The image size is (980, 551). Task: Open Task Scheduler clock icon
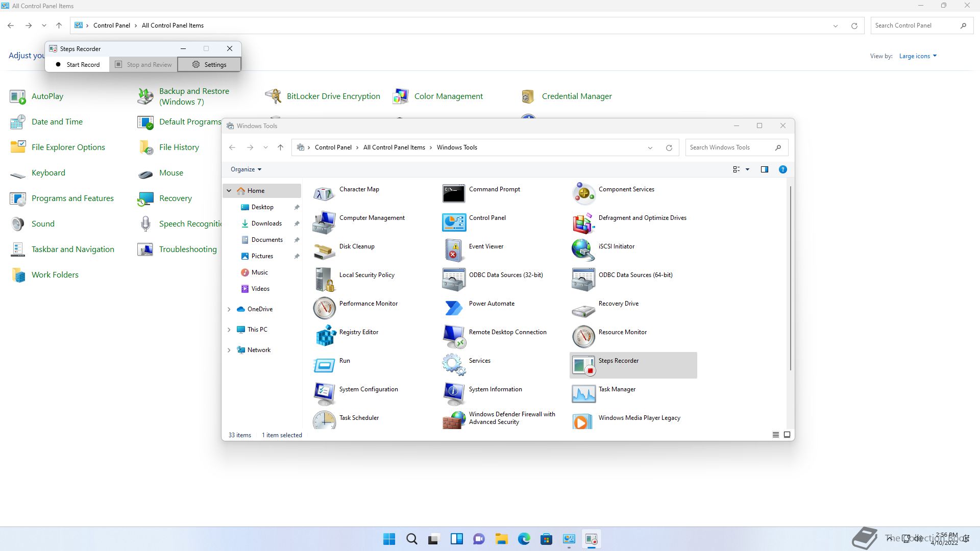coord(324,421)
